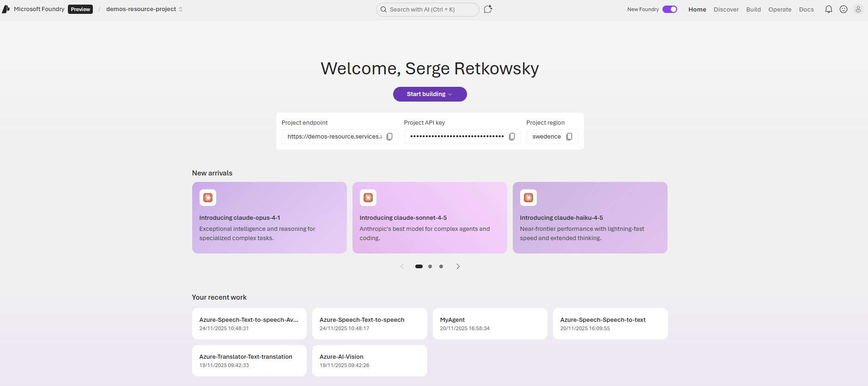
Task: Select the first carousel page indicator
Action: pos(419,266)
